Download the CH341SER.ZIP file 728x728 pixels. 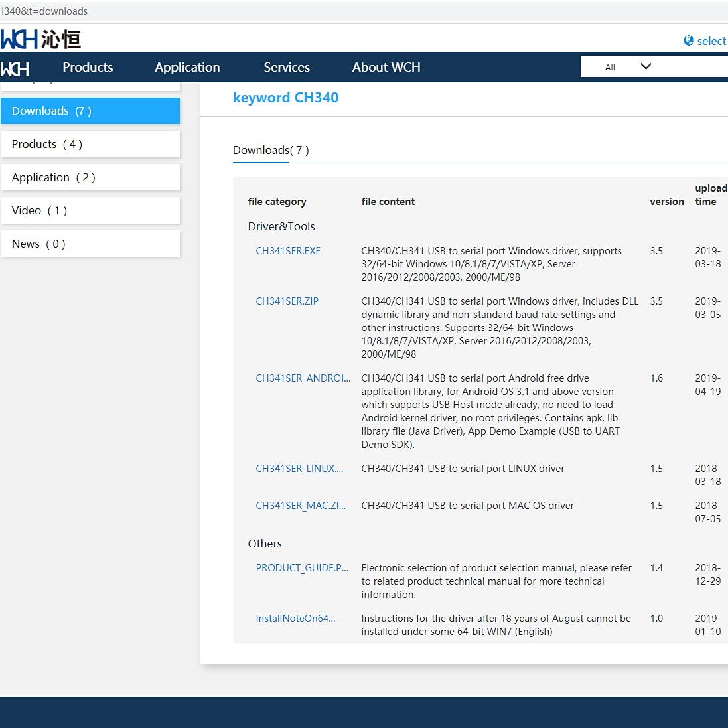coord(287,301)
